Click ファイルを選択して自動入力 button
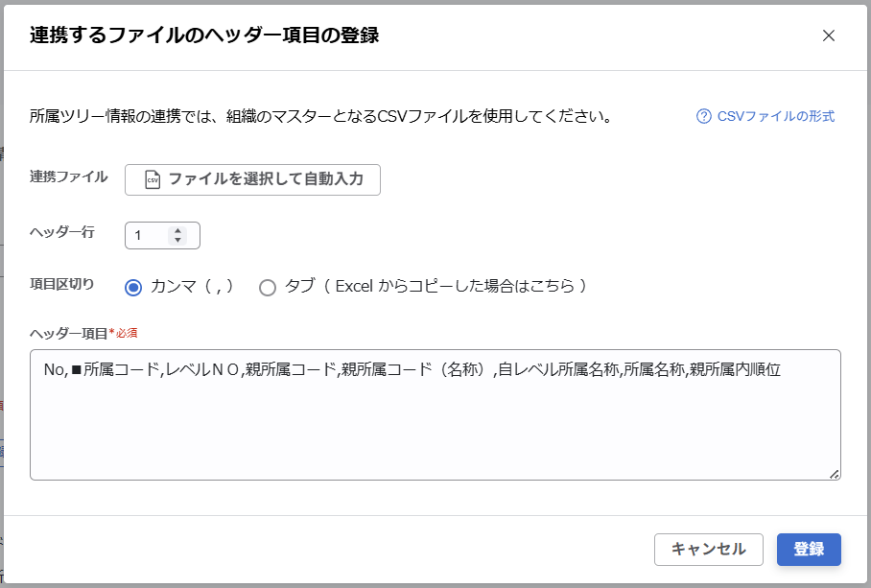The width and height of the screenshot is (871, 588). (x=252, y=179)
